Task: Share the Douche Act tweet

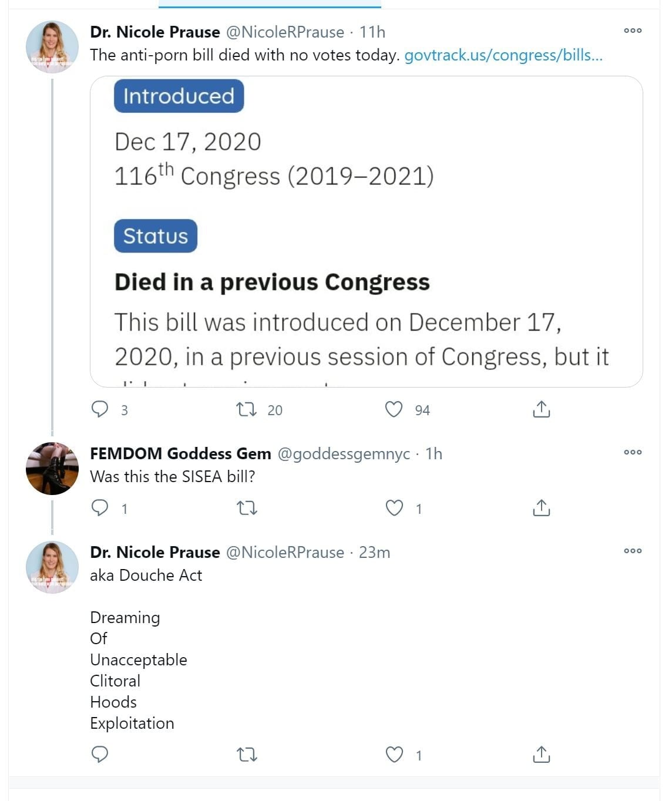Action: click(541, 754)
